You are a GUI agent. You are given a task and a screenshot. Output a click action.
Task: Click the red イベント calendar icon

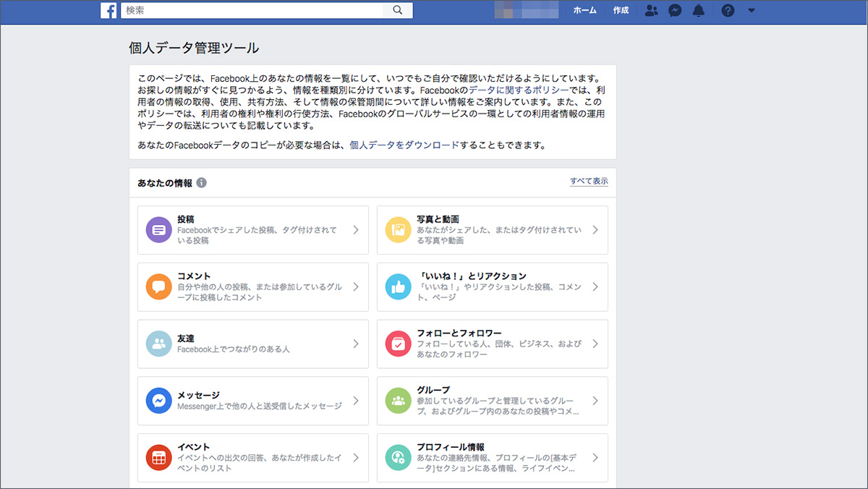(159, 458)
